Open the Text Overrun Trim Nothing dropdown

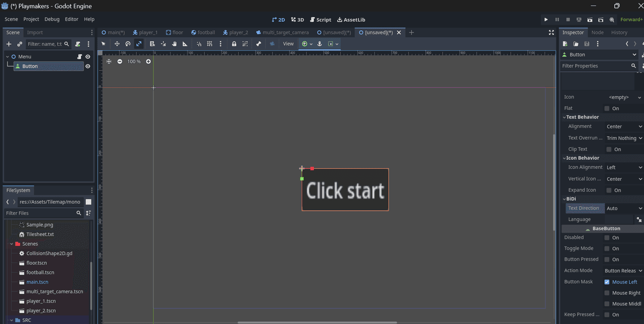coord(624,138)
